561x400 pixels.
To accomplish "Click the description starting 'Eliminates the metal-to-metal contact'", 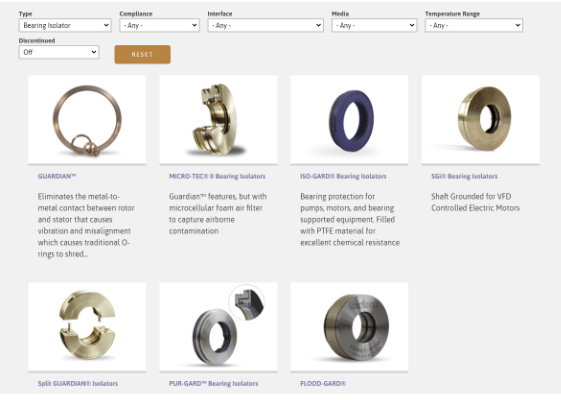I will [x=86, y=225].
